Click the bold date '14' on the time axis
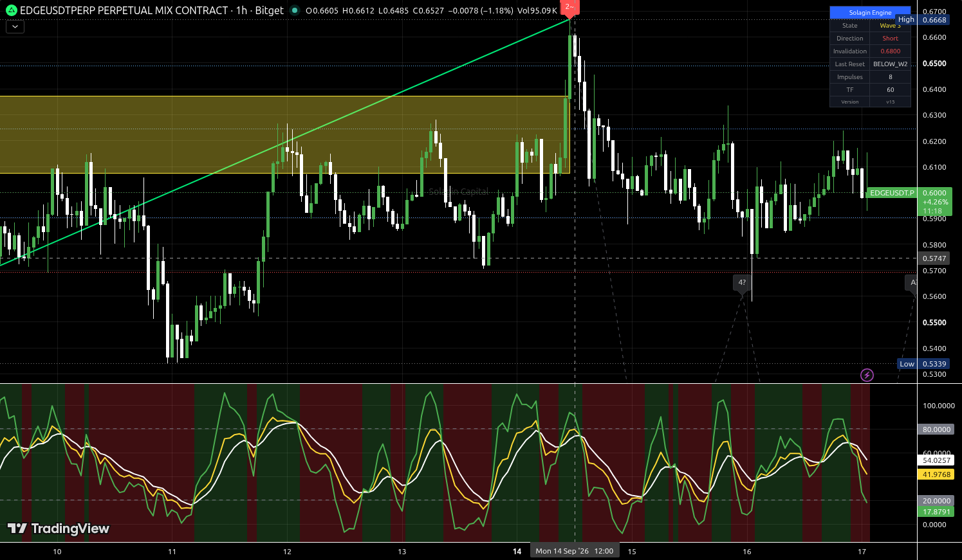Viewport: 962px width, 560px height. tap(517, 552)
